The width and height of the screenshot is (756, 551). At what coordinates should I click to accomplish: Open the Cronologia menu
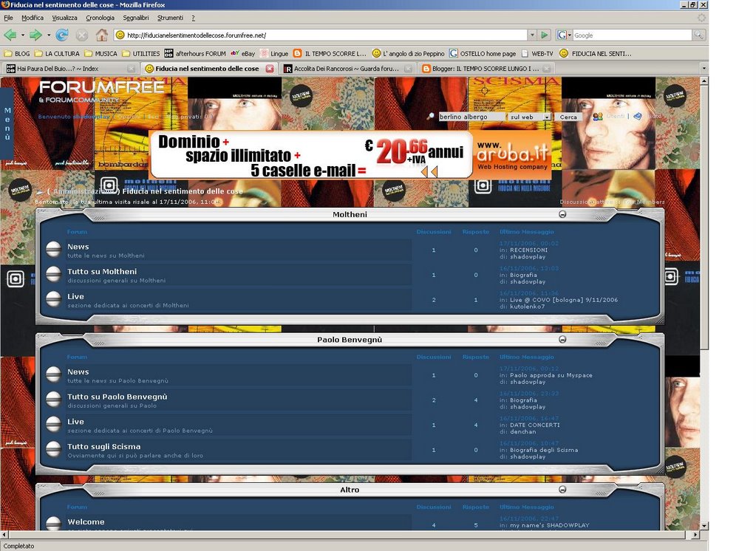(x=101, y=18)
